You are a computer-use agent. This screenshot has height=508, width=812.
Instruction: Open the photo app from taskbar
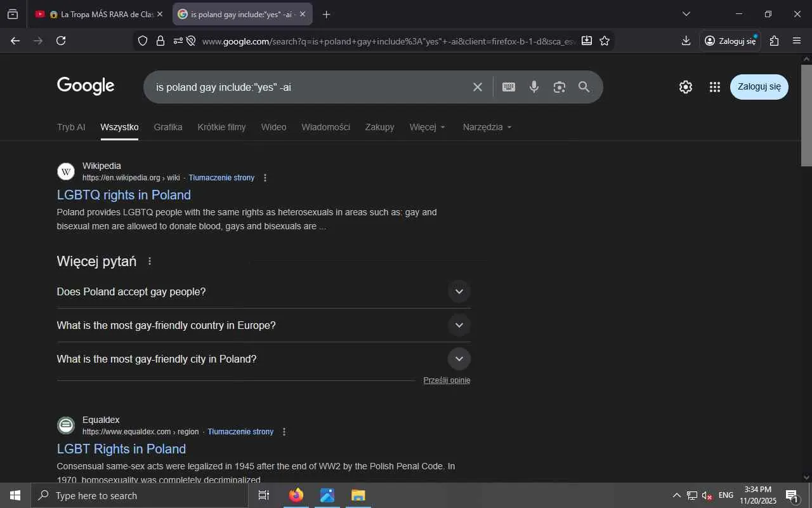[x=327, y=495]
